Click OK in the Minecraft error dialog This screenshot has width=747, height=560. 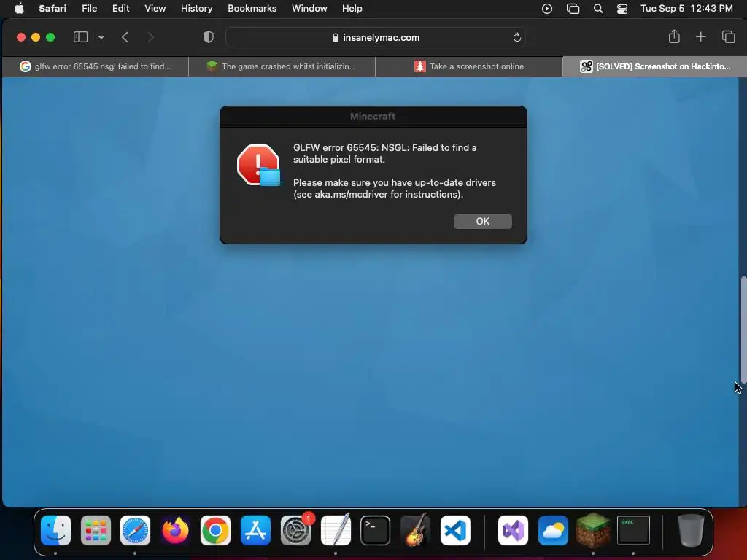click(x=483, y=221)
